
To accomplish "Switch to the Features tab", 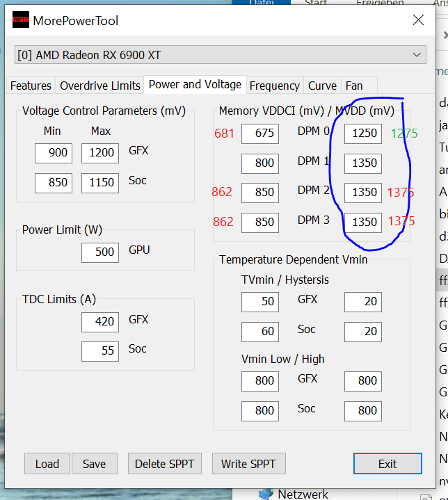I will pos(31,86).
